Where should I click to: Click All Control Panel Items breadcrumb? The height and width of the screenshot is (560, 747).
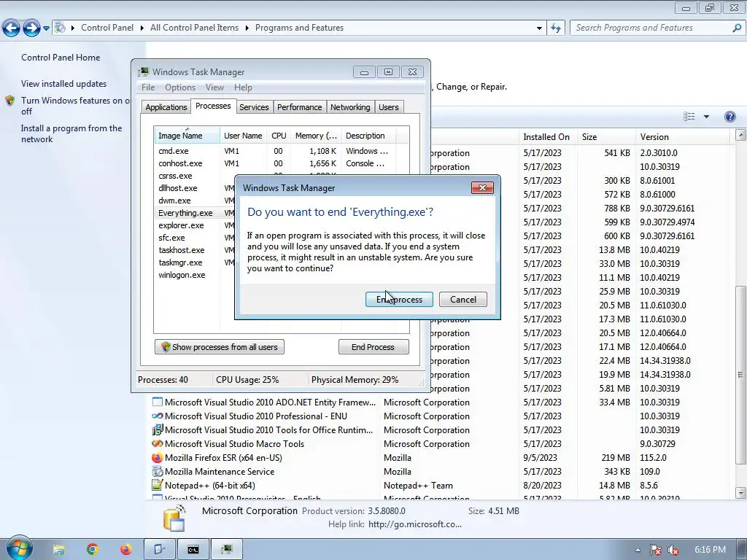pyautogui.click(x=194, y=28)
